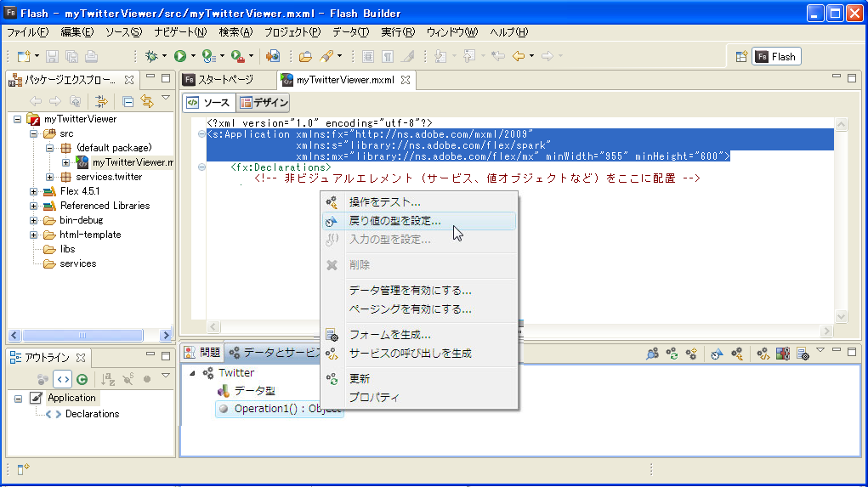Click the status bar new-item icon
This screenshot has height=487, width=868.
(x=23, y=469)
